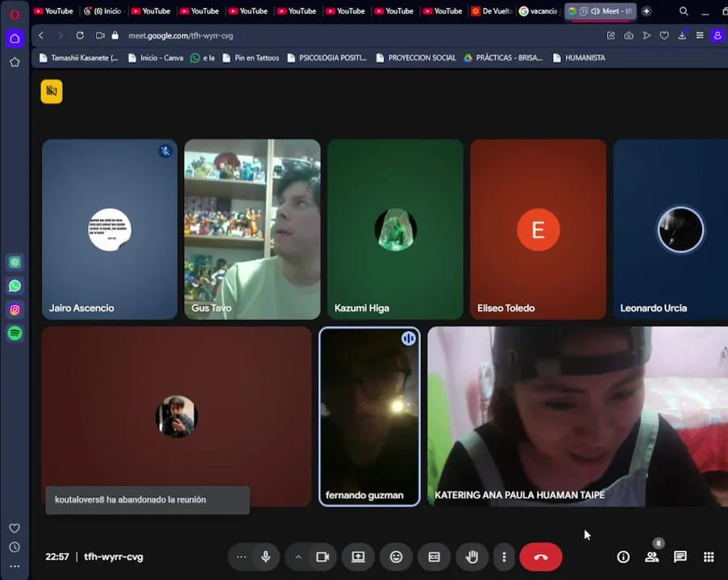Select KATERING ANA PAULA HUAMAN TAIPE tile
Viewport: 728px width, 580px height.
pyautogui.click(x=577, y=416)
